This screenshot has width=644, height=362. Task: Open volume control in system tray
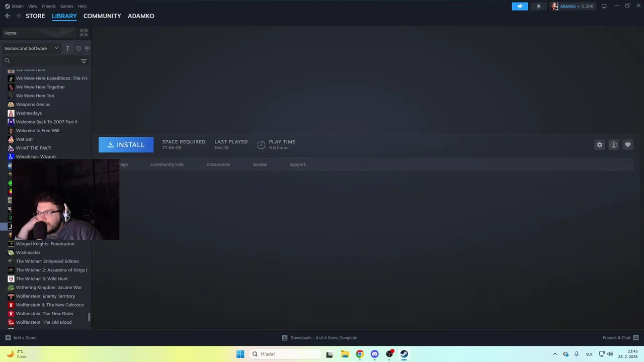coord(610,354)
